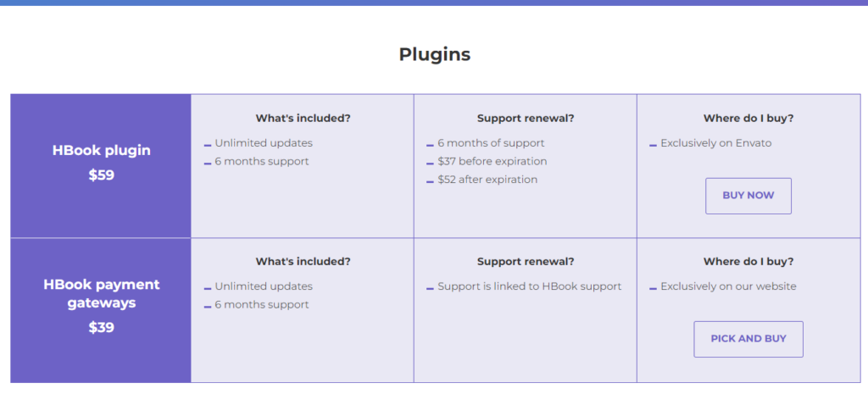868x394 pixels.
Task: Click dash bullet beside $37 before expiration
Action: (x=430, y=164)
